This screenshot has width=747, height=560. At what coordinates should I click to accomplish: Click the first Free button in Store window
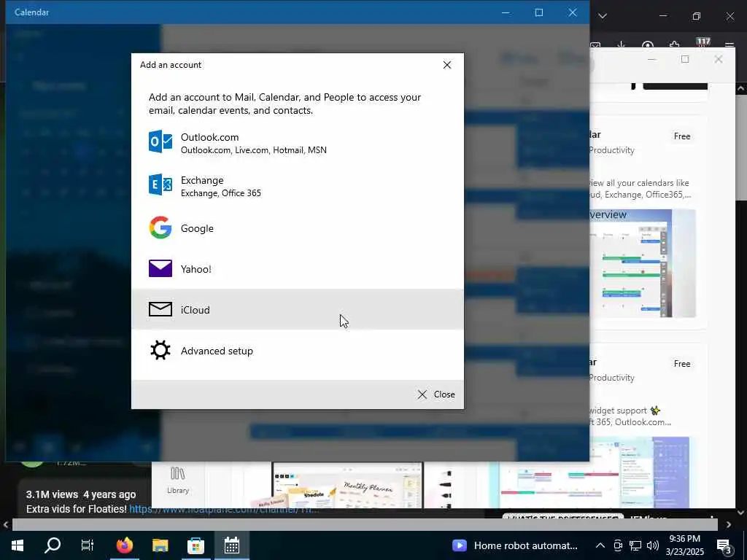click(682, 136)
